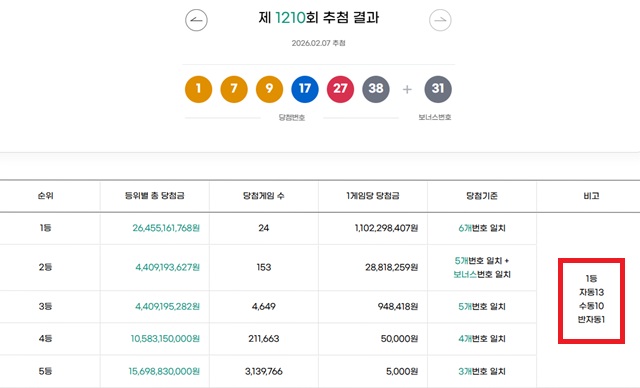This screenshot has height=388, width=640.
Task: Click total prize 15,698,830,000원
Action: 164,371
